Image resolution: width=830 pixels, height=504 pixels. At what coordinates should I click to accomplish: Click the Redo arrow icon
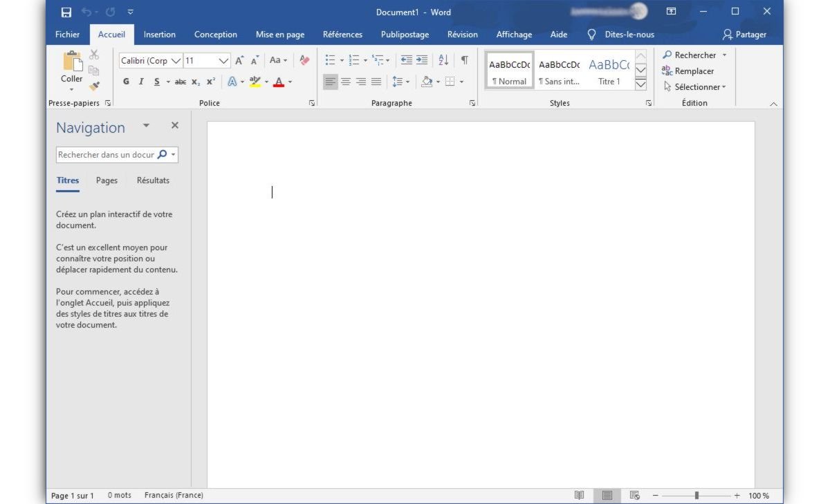tap(111, 12)
